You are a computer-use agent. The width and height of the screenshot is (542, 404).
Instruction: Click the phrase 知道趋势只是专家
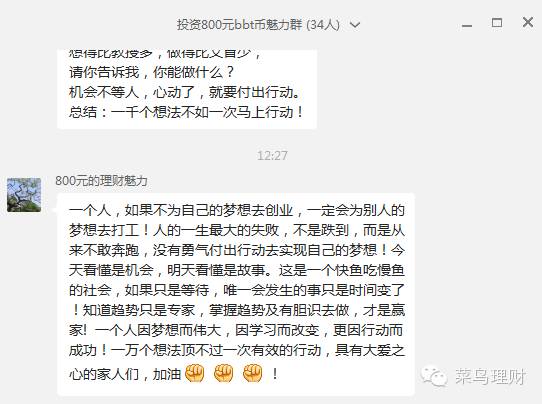tap(139, 310)
